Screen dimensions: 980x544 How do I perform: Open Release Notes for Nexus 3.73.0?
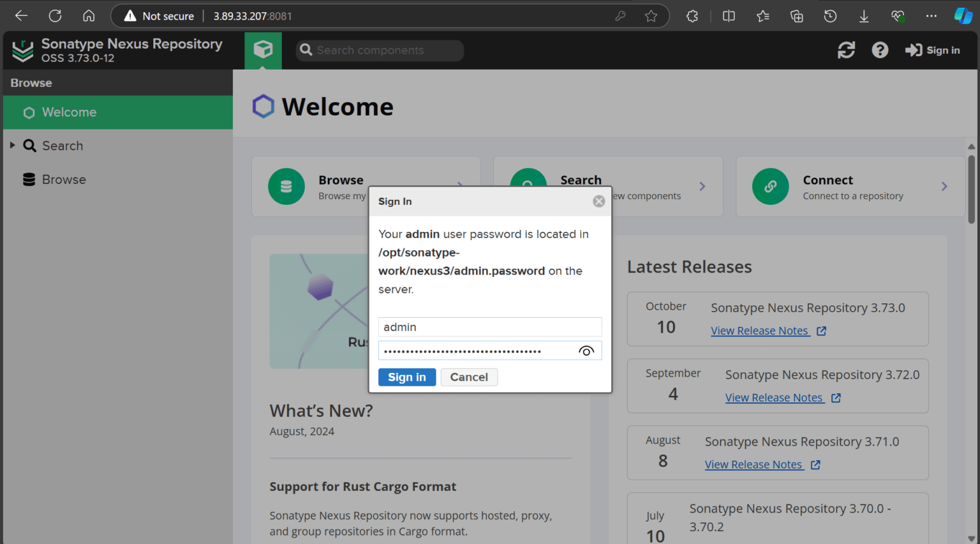pos(760,331)
